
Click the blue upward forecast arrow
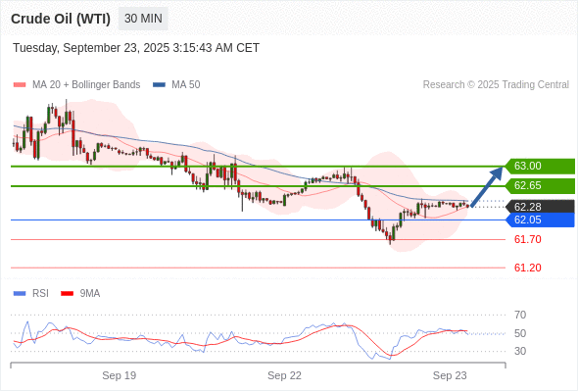pos(487,186)
